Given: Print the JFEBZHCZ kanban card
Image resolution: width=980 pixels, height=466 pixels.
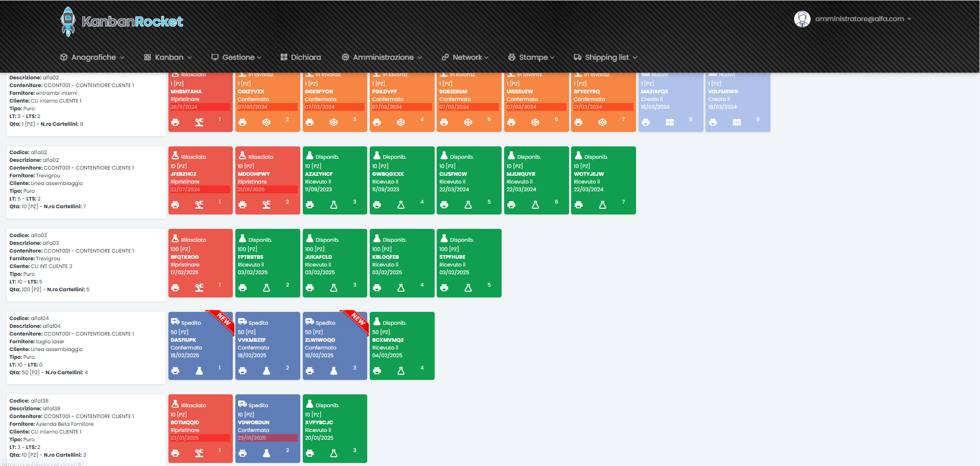Looking at the screenshot, I should click(x=175, y=205).
